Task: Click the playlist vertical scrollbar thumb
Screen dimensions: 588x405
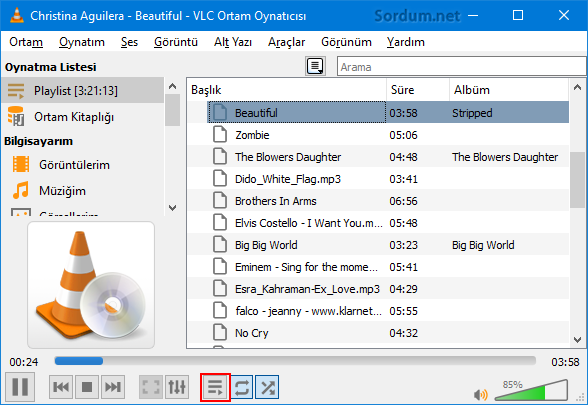Action: tap(577, 180)
